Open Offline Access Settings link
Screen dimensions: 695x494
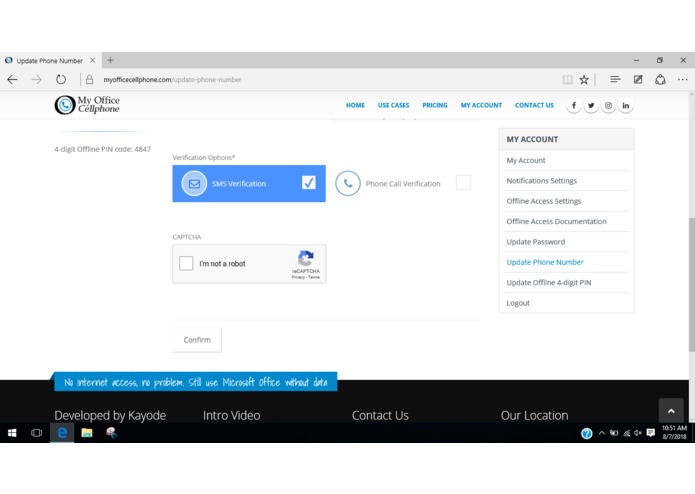click(544, 201)
